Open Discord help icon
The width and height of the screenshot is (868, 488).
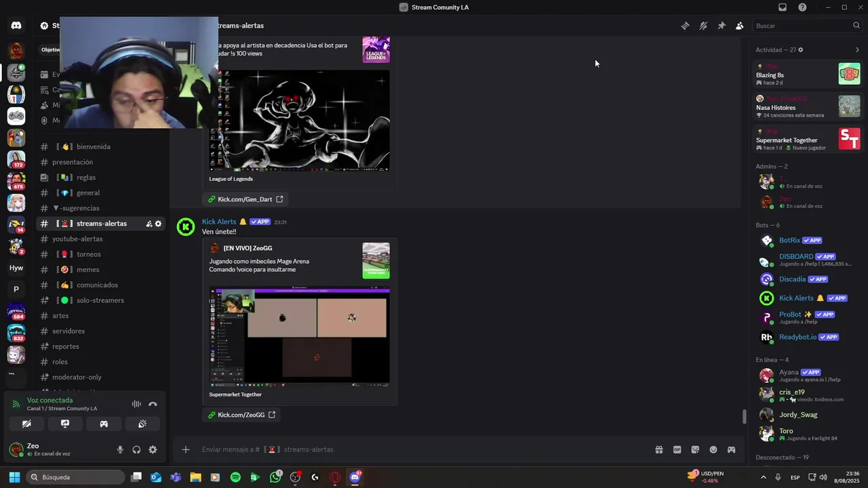tap(802, 7)
